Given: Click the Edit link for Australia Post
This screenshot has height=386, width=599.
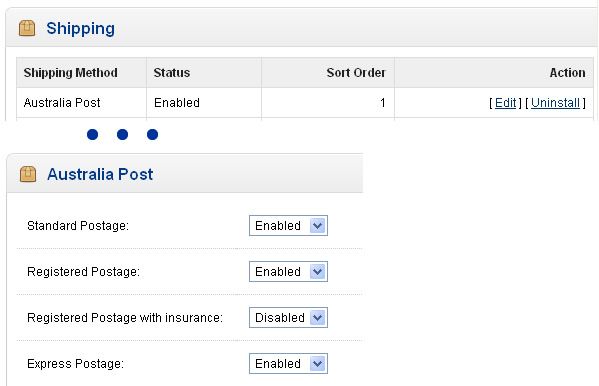Looking at the screenshot, I should tap(505, 103).
